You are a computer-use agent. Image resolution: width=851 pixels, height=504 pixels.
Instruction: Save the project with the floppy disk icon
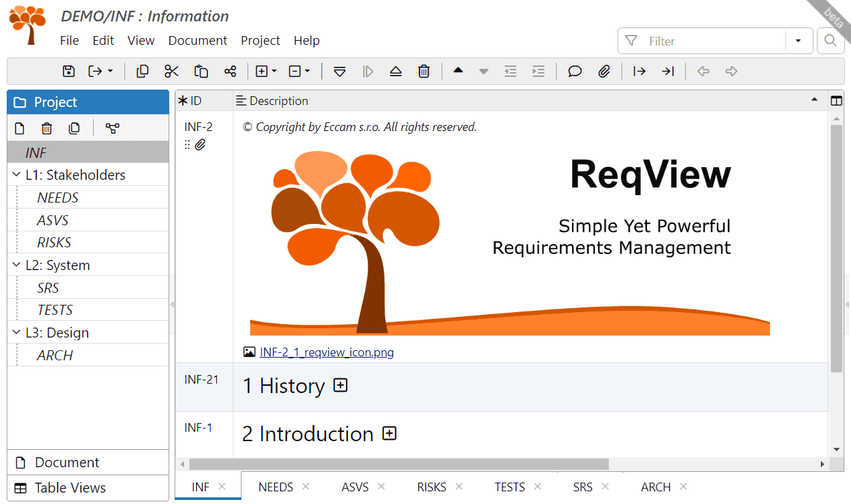68,71
